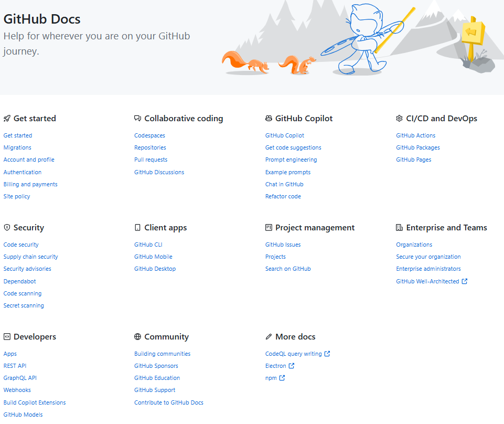Click the mobile device icon for Client apps
504x424 pixels.
[137, 227]
